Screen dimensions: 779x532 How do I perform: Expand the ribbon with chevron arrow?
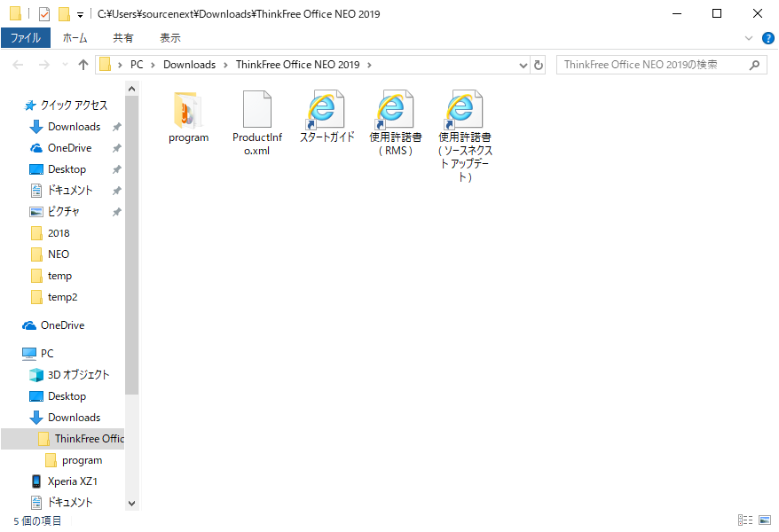749,38
